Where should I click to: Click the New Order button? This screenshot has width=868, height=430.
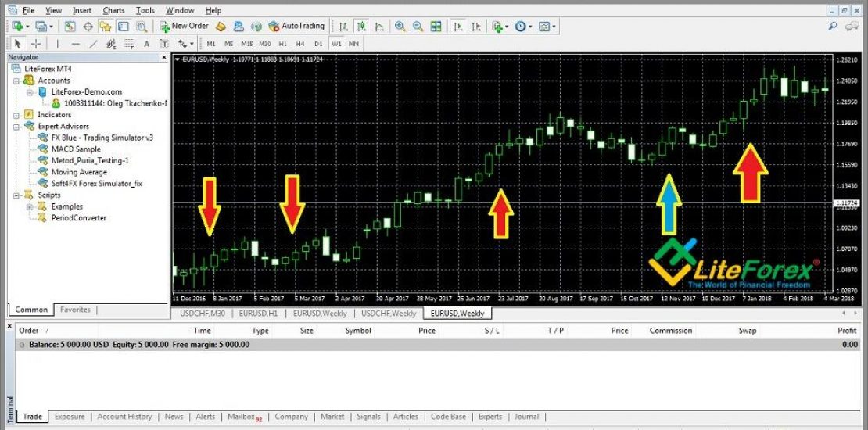click(184, 27)
